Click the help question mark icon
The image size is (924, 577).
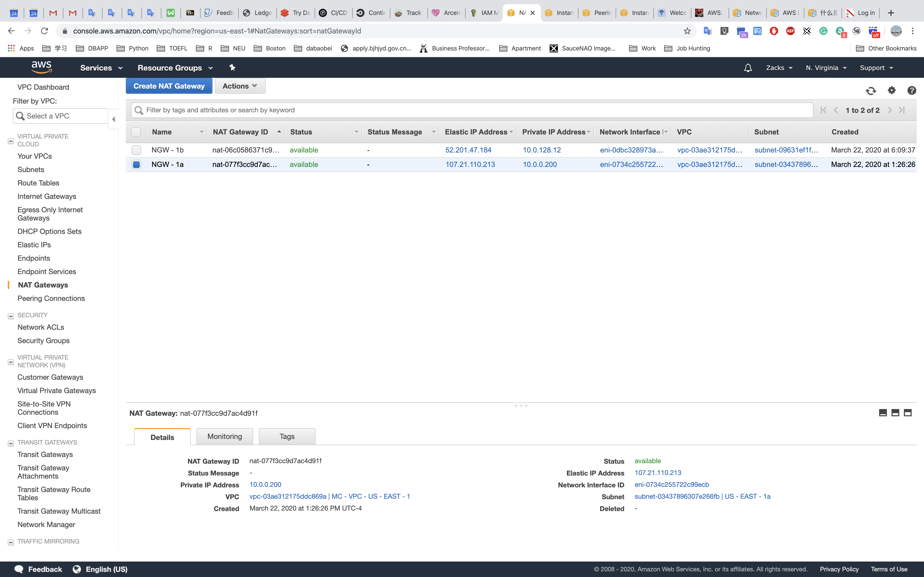pyautogui.click(x=912, y=90)
